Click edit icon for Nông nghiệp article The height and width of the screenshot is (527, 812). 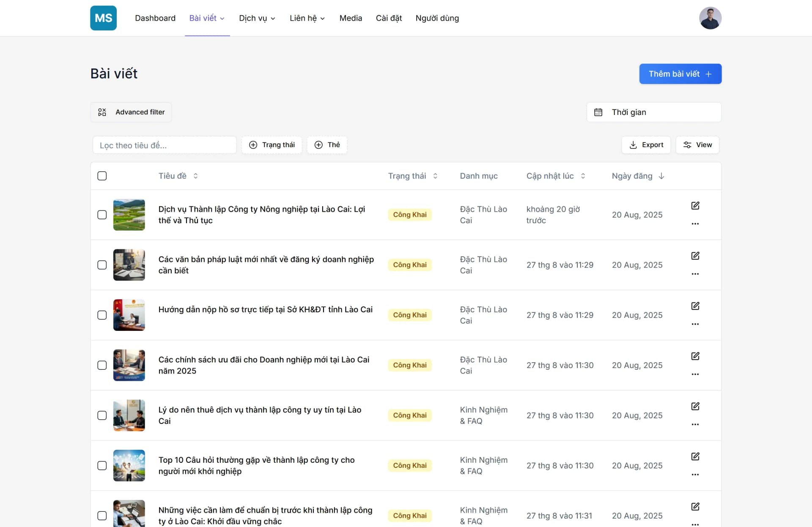pyautogui.click(x=695, y=206)
